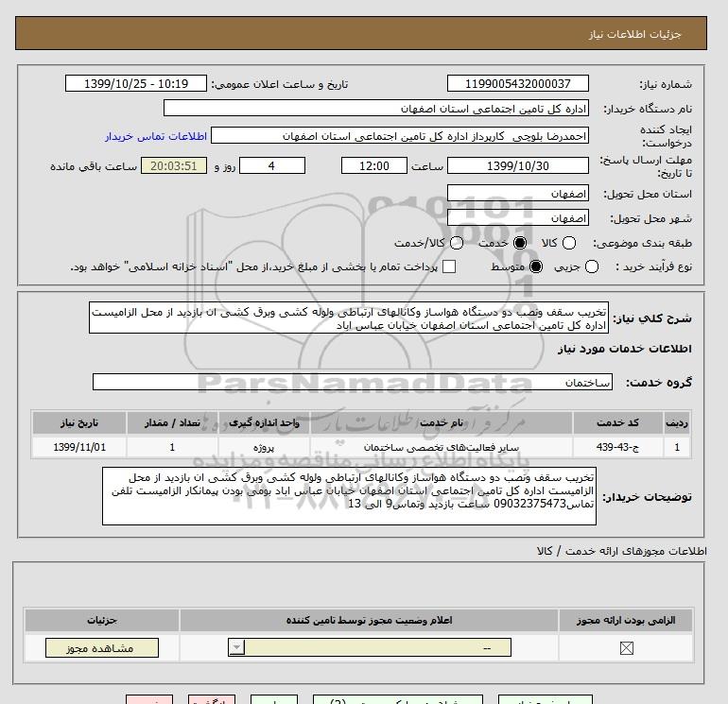This screenshot has width=728, height=704.
Task: Click the پروژه unit cell
Action: (x=264, y=447)
